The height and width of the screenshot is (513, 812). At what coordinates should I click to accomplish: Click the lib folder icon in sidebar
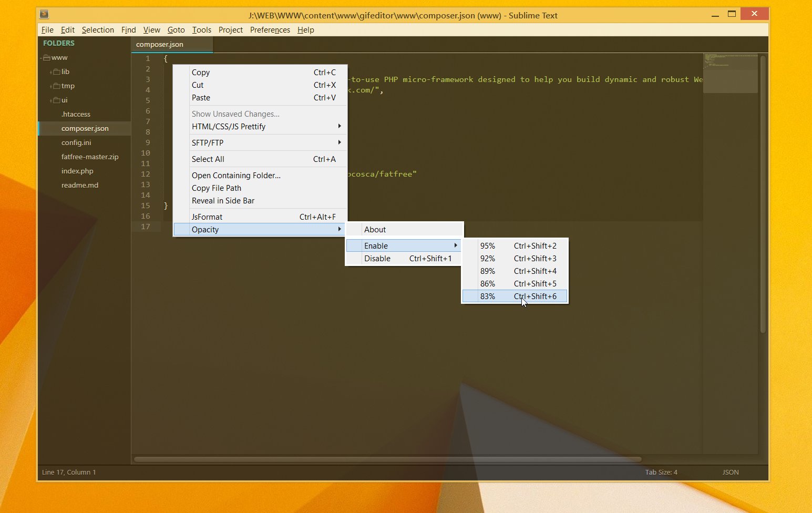pyautogui.click(x=57, y=72)
